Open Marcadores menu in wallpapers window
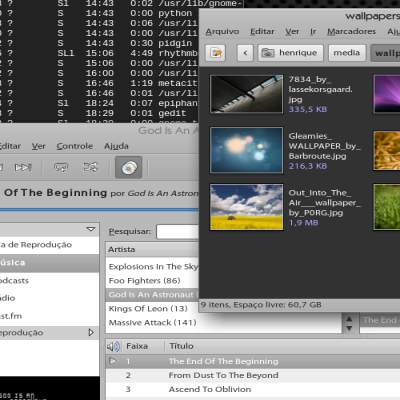This screenshot has height=400, width=400. pyautogui.click(x=351, y=32)
